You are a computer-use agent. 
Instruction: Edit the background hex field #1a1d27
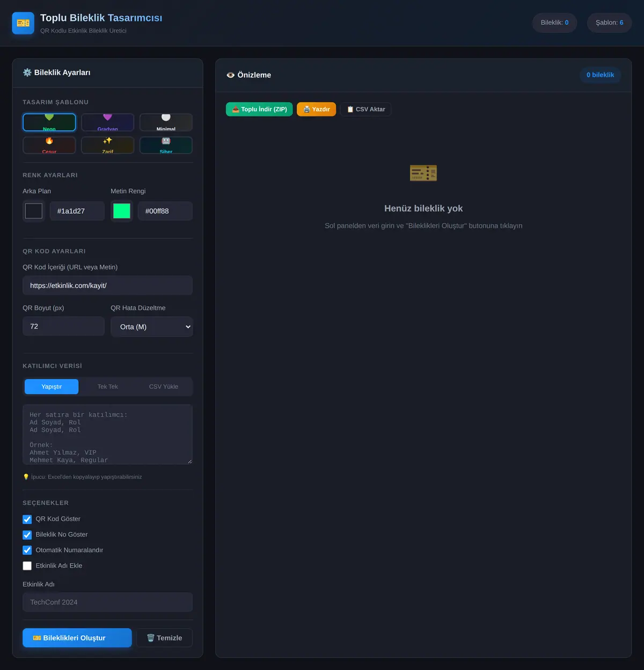click(x=77, y=211)
